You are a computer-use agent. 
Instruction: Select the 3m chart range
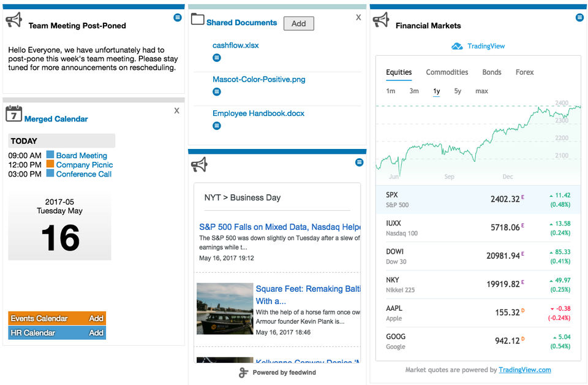coord(414,91)
